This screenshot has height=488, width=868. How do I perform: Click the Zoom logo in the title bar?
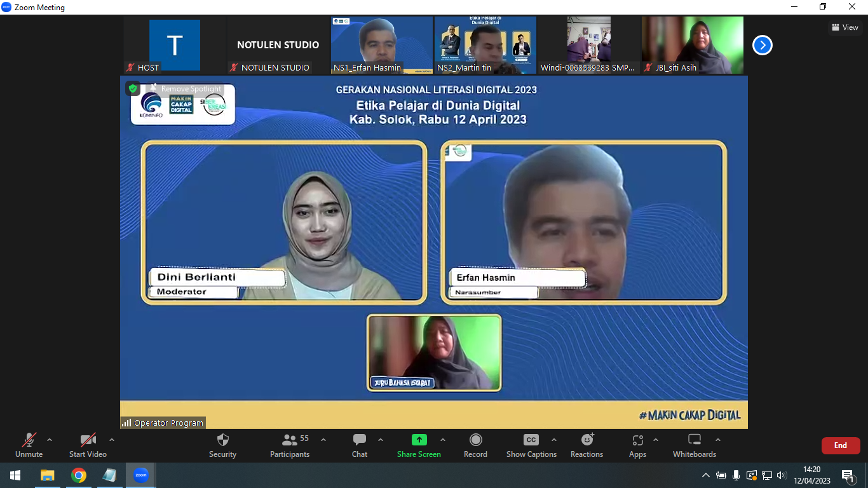coord(6,7)
